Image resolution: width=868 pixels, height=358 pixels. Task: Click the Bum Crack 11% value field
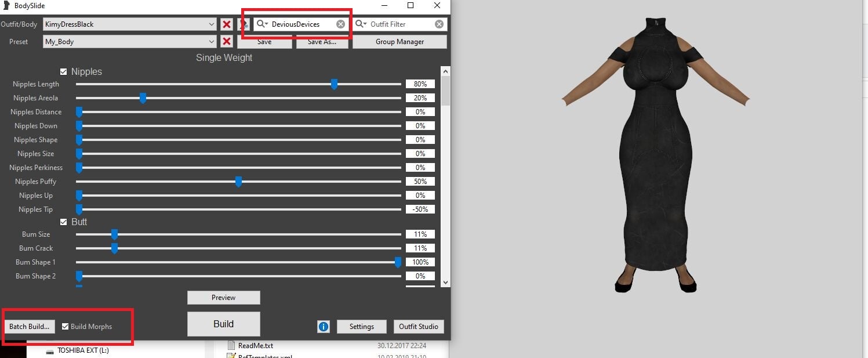tap(420, 248)
